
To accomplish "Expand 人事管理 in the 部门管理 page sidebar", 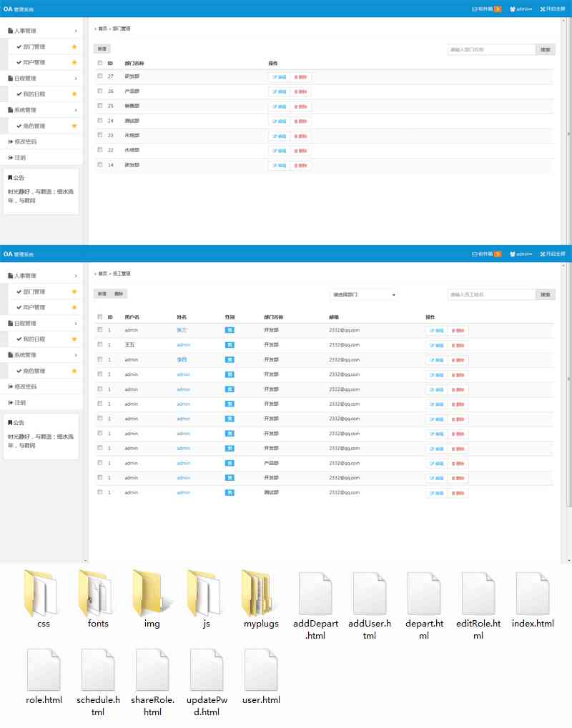I will [x=42, y=31].
